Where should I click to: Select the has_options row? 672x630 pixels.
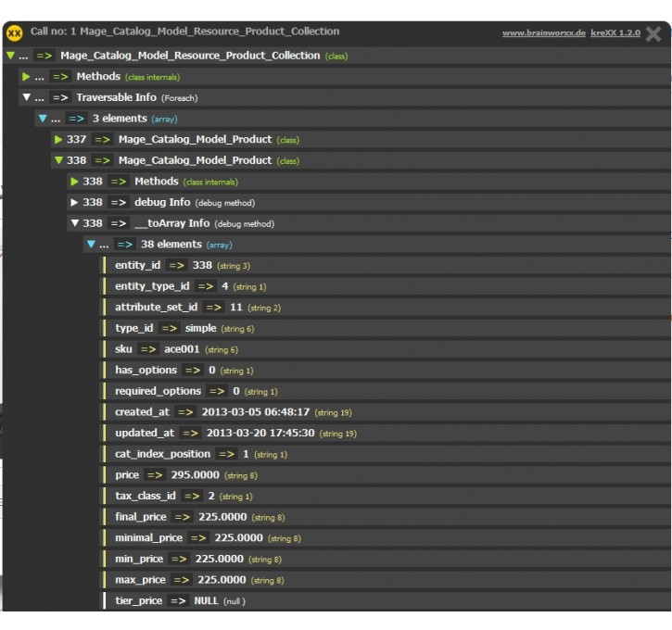pyautogui.click(x=385, y=371)
